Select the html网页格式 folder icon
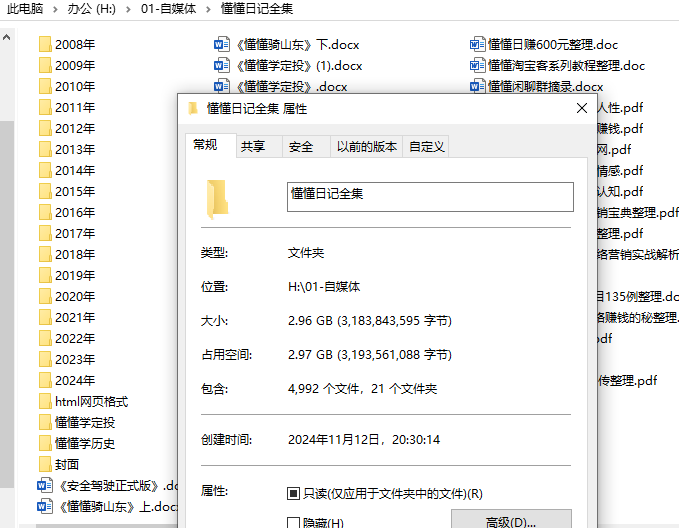679x528 pixels. click(45, 401)
